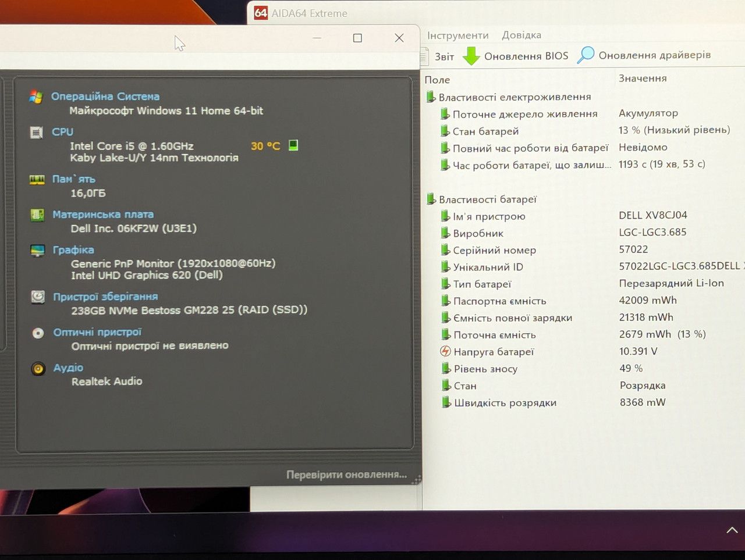
Task: Select the Виробник row label
Action: coord(478,233)
